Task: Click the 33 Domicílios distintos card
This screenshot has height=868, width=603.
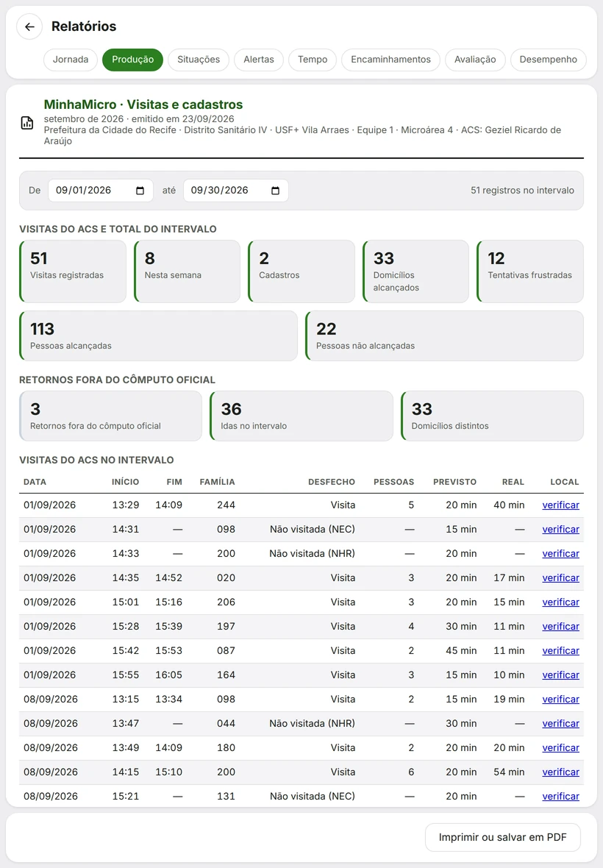Action: (493, 416)
